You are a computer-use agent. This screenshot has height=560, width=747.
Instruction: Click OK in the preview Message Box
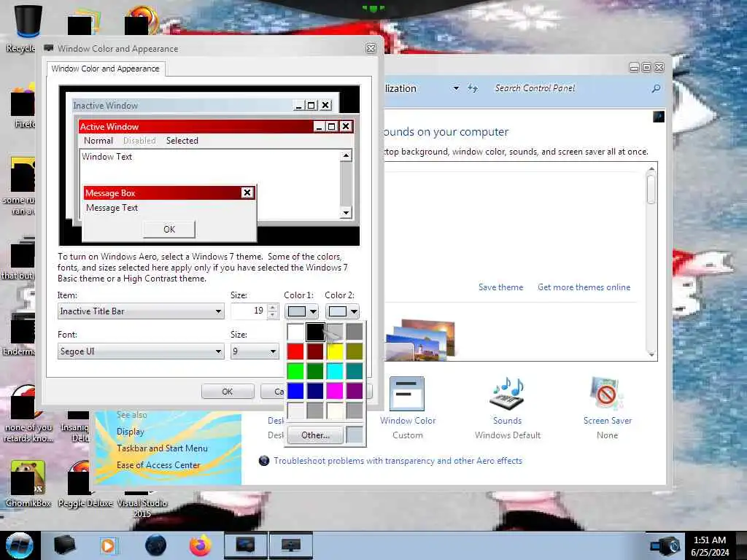click(169, 230)
